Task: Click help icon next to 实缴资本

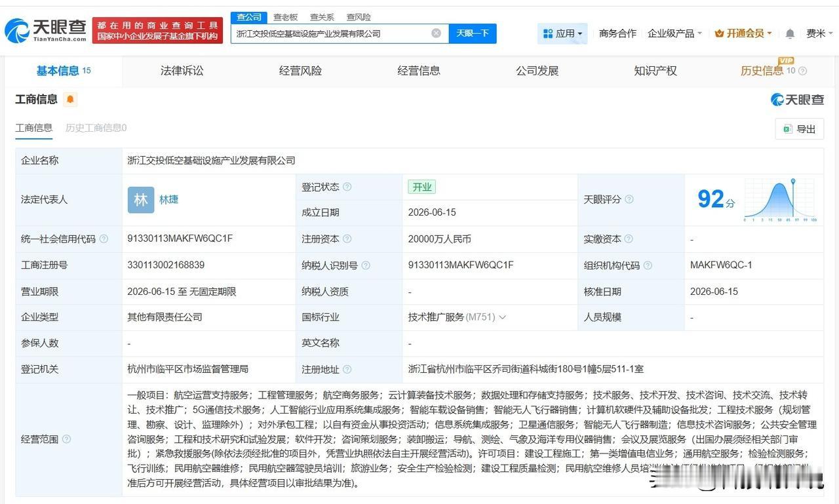Action: point(629,239)
